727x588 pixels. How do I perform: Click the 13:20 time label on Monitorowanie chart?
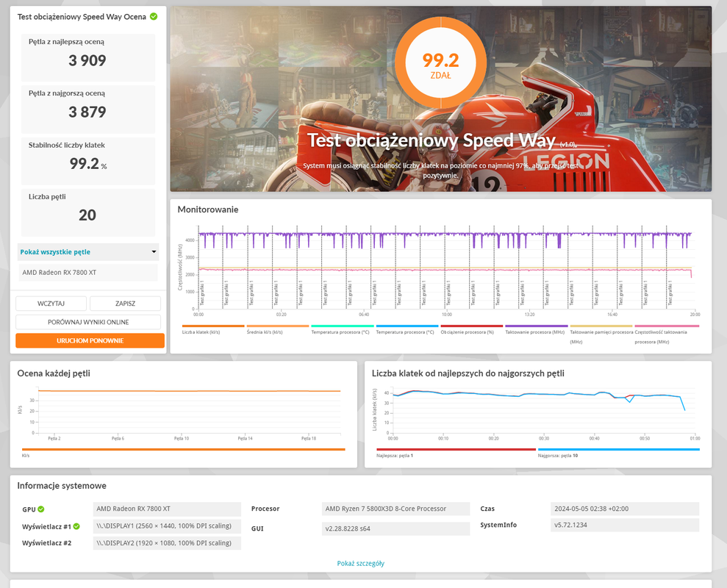coord(529,315)
